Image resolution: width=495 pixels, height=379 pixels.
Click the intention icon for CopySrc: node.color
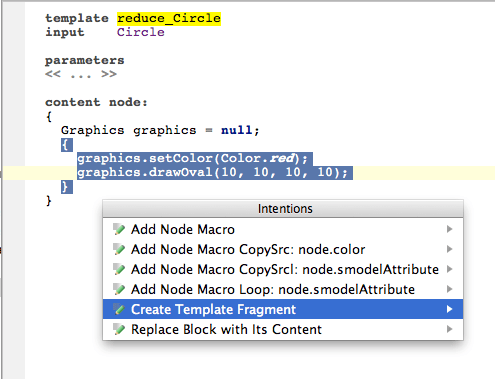click(119, 249)
